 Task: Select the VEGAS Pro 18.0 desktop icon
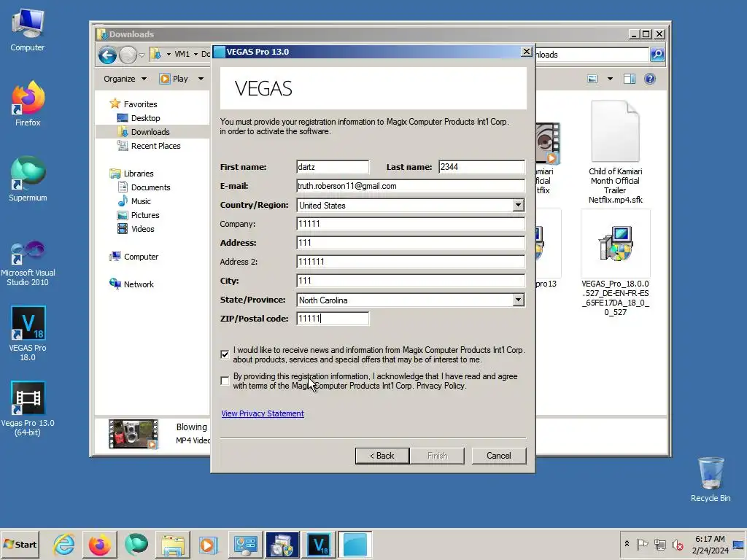click(28, 333)
